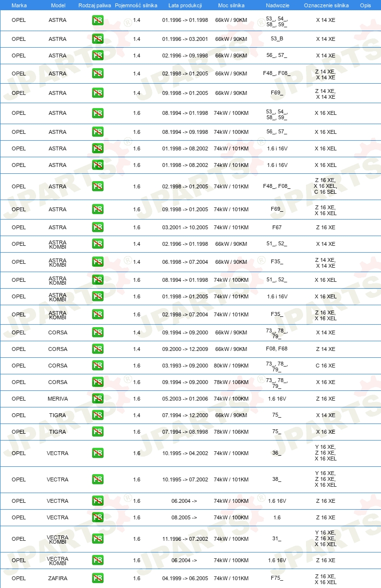Click fuel icon in ASTRA KOMBI 02.1998 -> 07.2004 row

tap(97, 314)
